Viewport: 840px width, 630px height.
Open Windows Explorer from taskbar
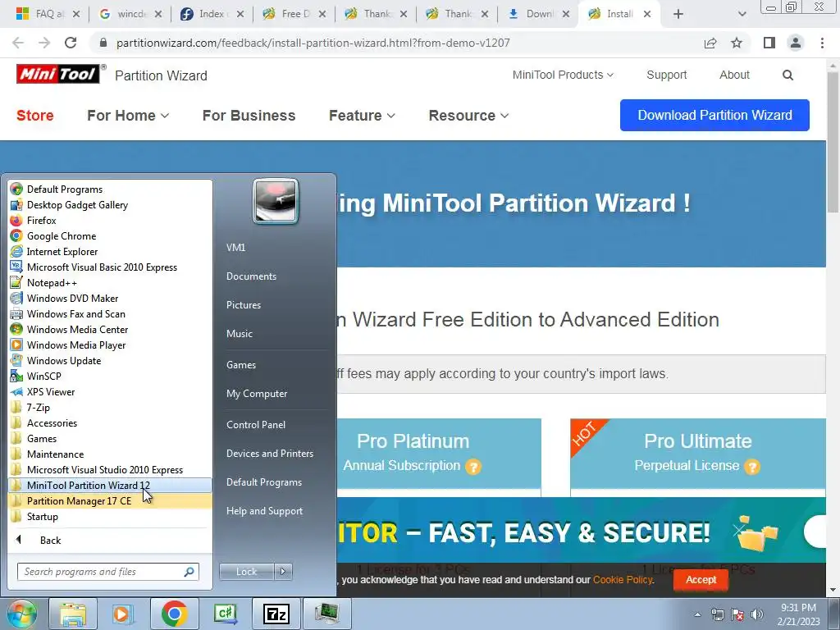click(72, 614)
